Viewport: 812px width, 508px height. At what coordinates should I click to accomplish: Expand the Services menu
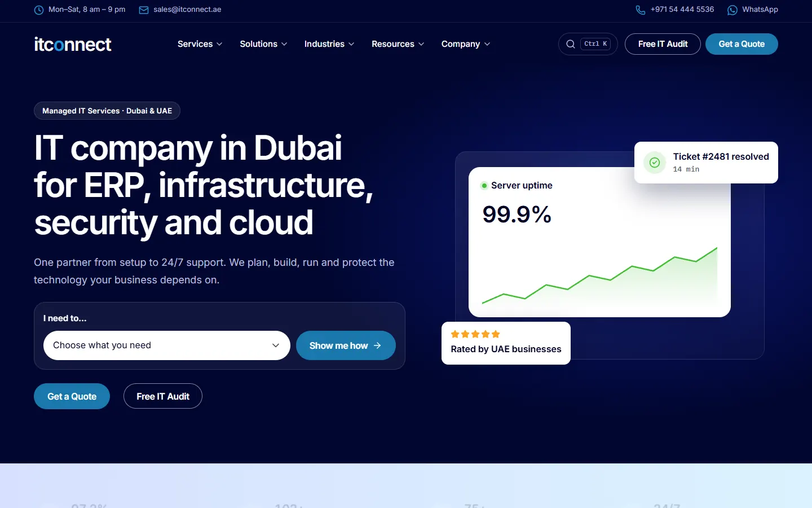(200, 44)
